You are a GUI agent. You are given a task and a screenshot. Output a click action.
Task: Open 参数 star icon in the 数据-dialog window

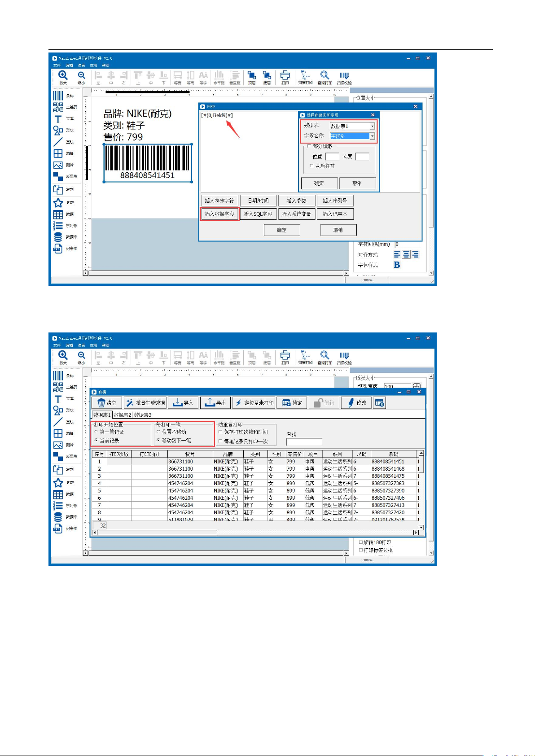click(58, 483)
